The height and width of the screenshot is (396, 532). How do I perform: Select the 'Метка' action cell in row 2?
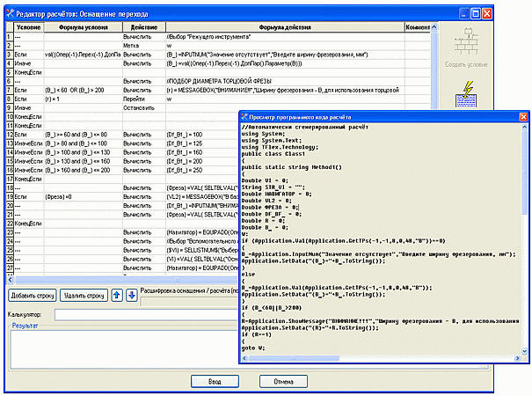(144, 46)
